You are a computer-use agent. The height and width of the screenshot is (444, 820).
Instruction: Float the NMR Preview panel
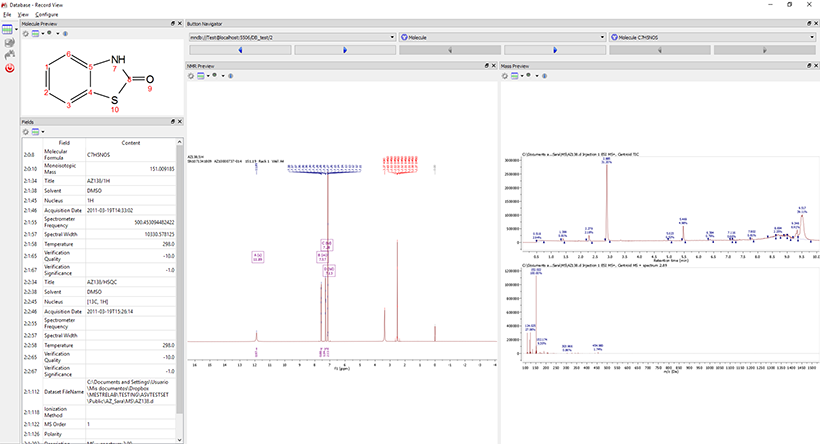(x=486, y=65)
